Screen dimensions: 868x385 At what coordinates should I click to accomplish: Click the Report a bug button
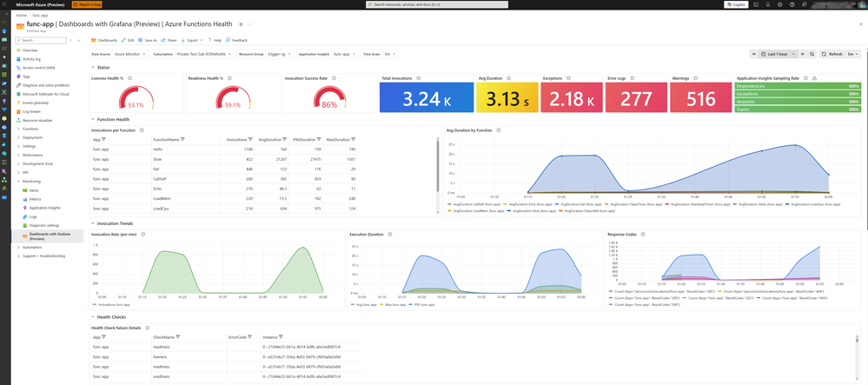(x=87, y=4)
